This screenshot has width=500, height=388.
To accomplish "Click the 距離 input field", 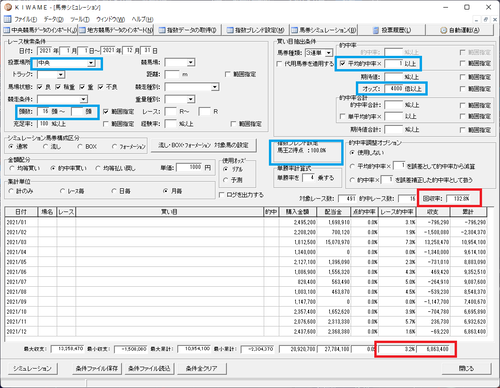I will 172,74.
